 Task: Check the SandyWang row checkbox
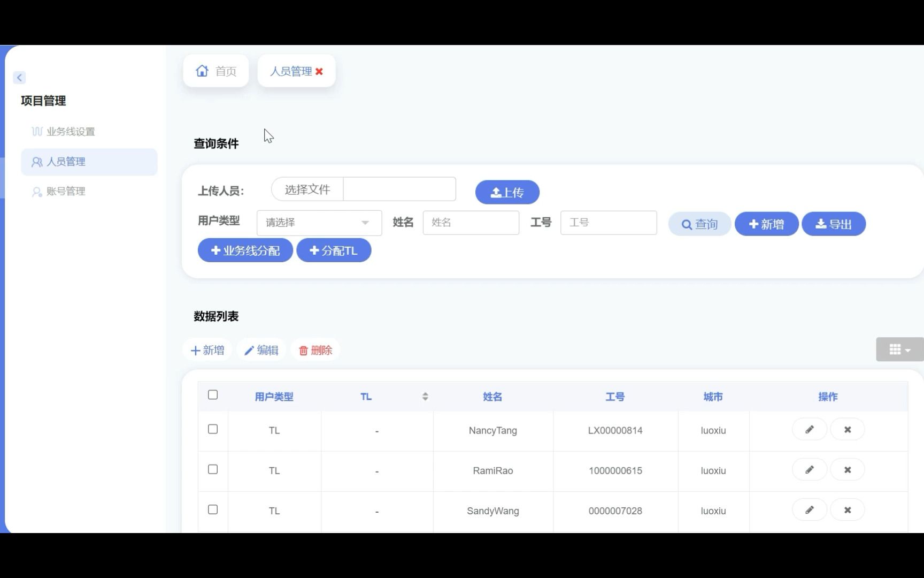(x=213, y=509)
